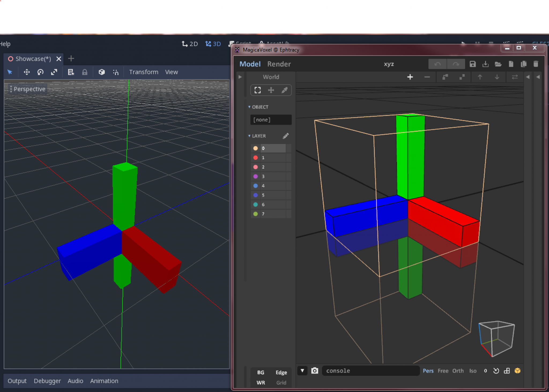Image resolution: width=549 pixels, height=392 pixels.
Task: Toggle the Grid display option
Action: point(281,383)
